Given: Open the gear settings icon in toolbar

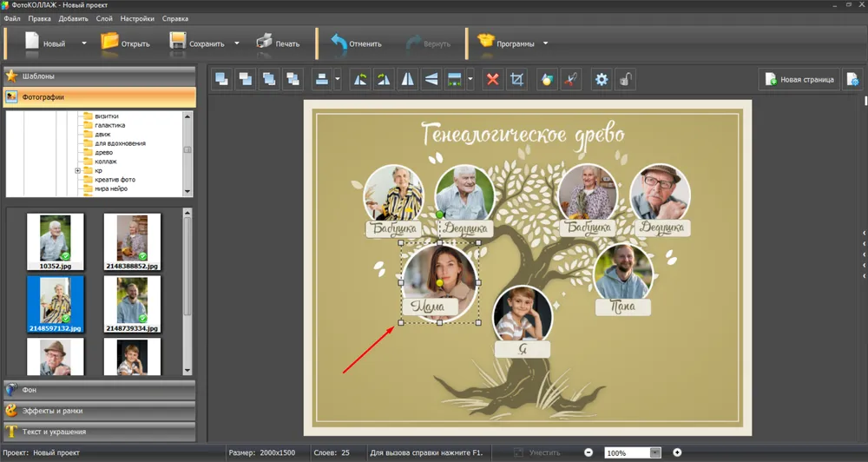Looking at the screenshot, I should pos(602,80).
